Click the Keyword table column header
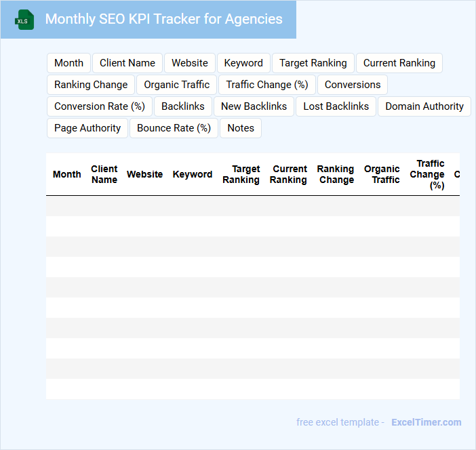 [x=193, y=174]
